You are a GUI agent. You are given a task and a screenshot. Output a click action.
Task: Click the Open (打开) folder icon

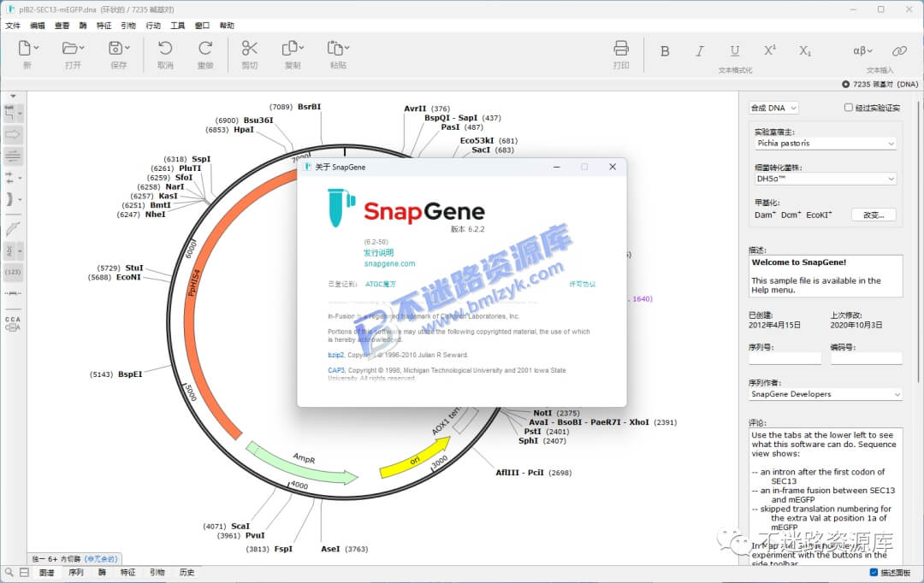[70, 48]
